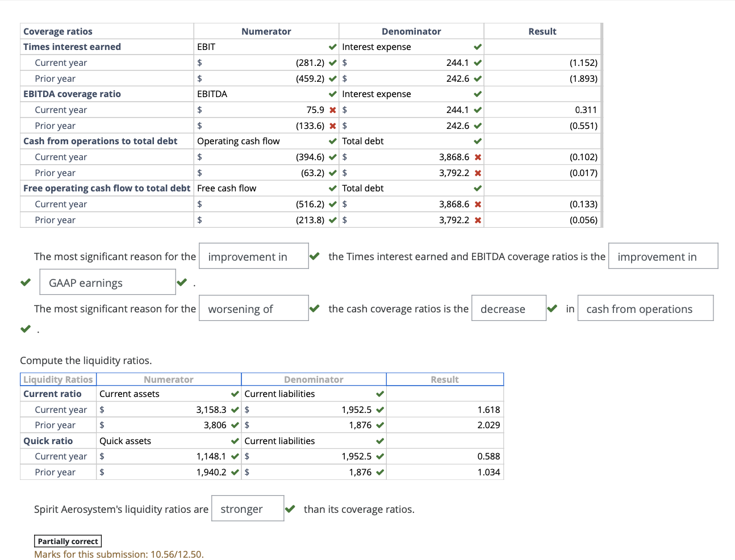Select the 'Liquidity Ratios' table header
The image size is (735, 560).
point(58,379)
